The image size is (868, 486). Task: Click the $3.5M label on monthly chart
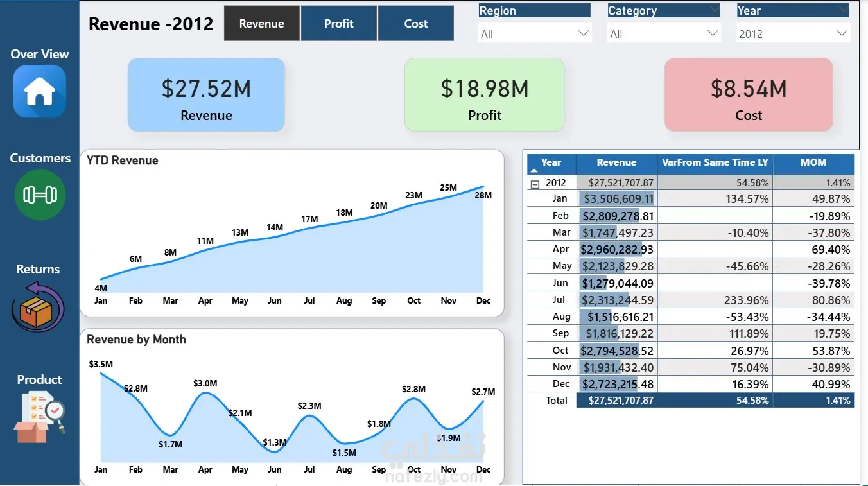tap(101, 364)
